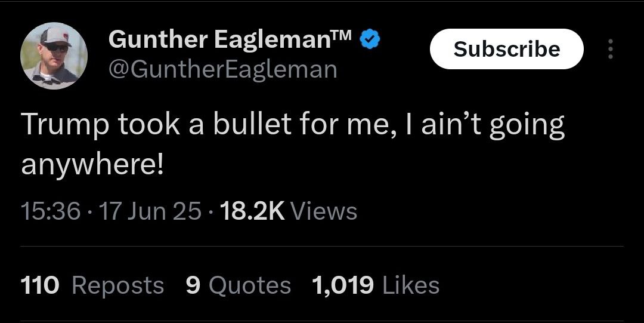This screenshot has height=323, width=644.
Task: Click the blue verified checkmark badge
Action: pos(373,41)
